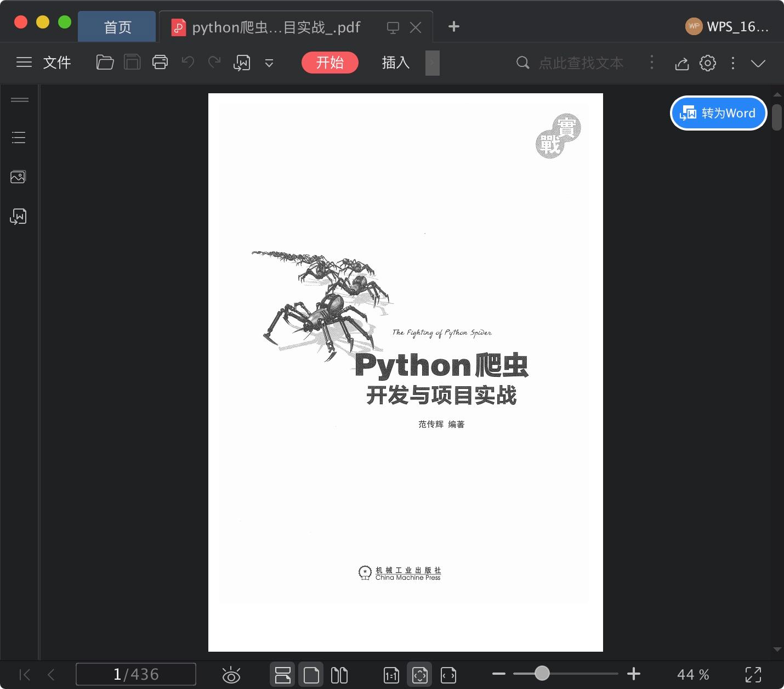
Task: Open the sidebar PDF-to-Word convert panel
Action: (x=18, y=217)
